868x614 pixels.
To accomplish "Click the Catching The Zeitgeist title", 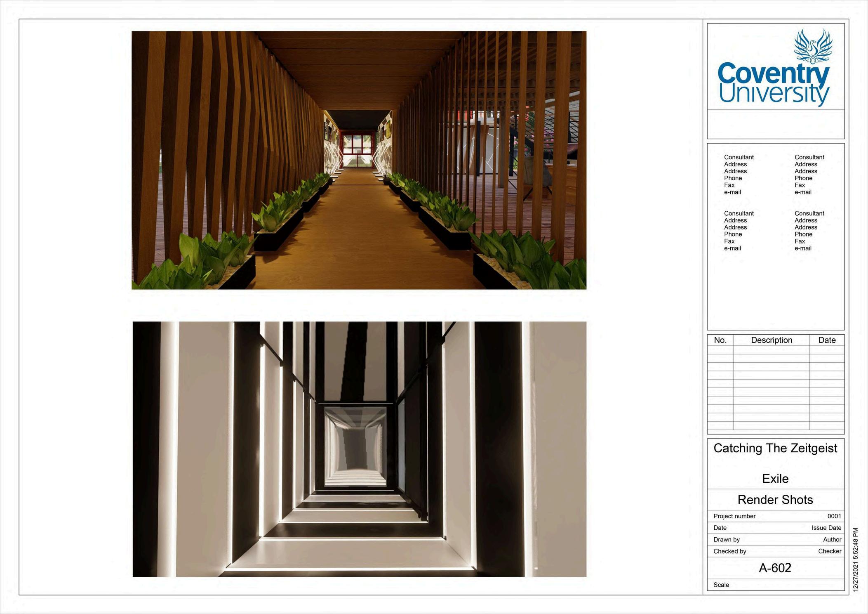I will [x=775, y=448].
